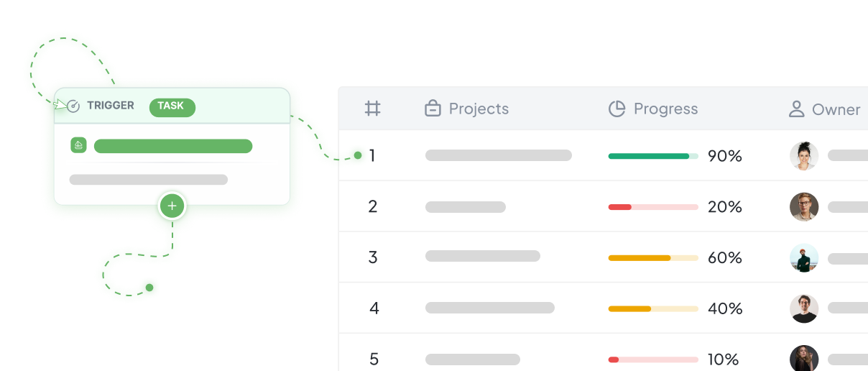Viewport: 868px width, 371px height.
Task: Select the TRIGGER label in card header
Action: (x=111, y=106)
